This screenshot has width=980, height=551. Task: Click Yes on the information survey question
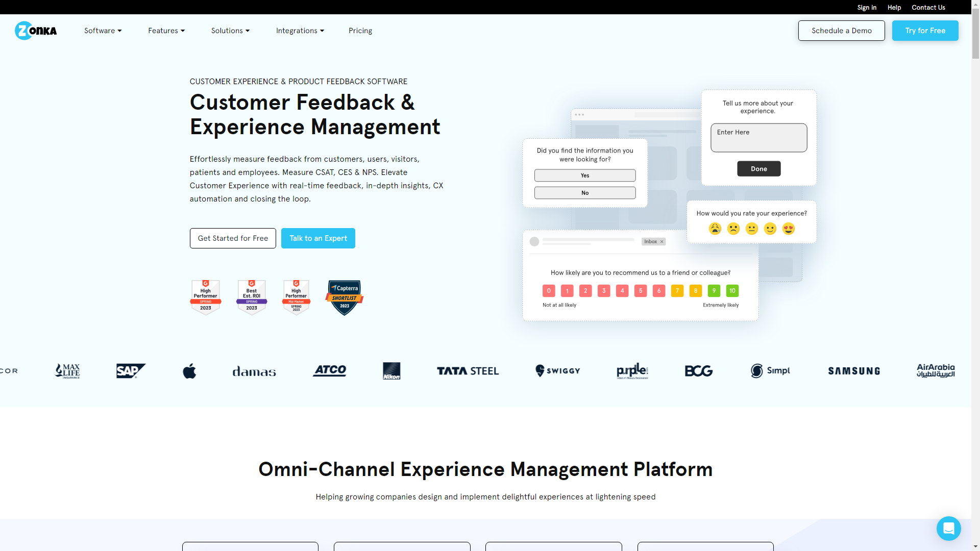point(585,175)
